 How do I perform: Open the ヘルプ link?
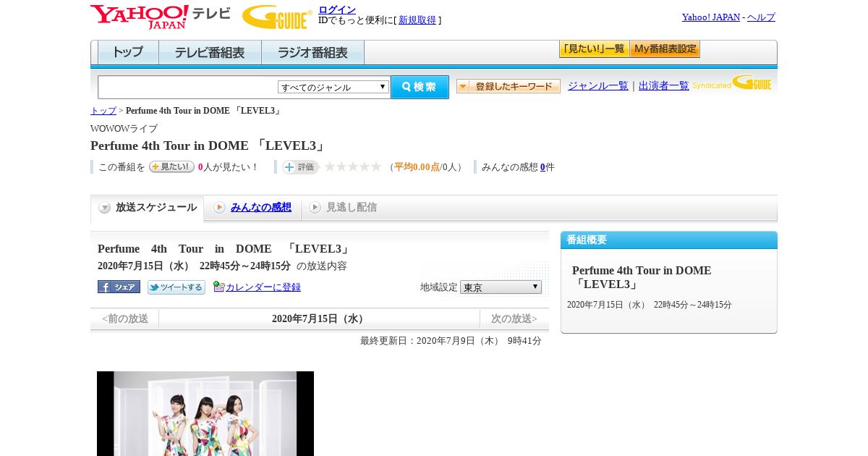tap(761, 17)
